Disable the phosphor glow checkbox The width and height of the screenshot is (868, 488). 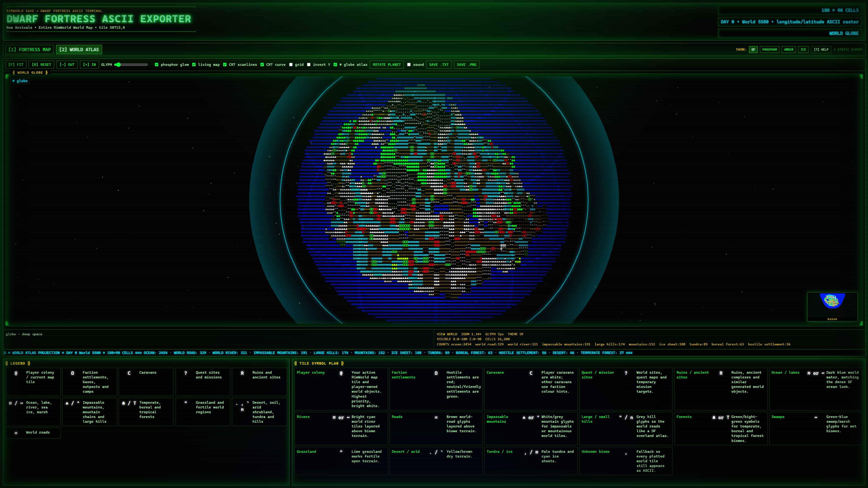point(156,65)
